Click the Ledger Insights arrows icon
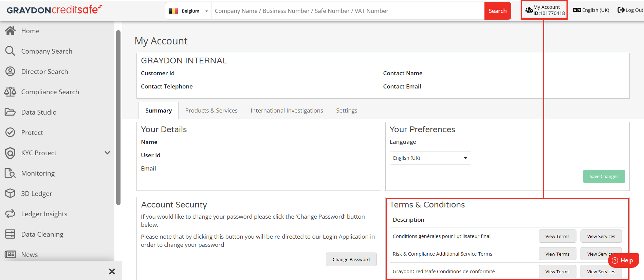This screenshot has height=280, width=644. pos(10,214)
